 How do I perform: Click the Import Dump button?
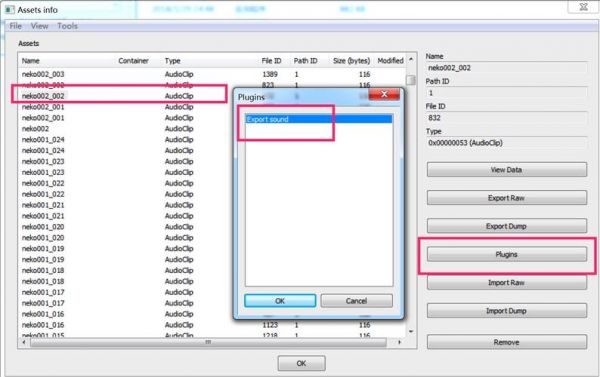tap(507, 311)
